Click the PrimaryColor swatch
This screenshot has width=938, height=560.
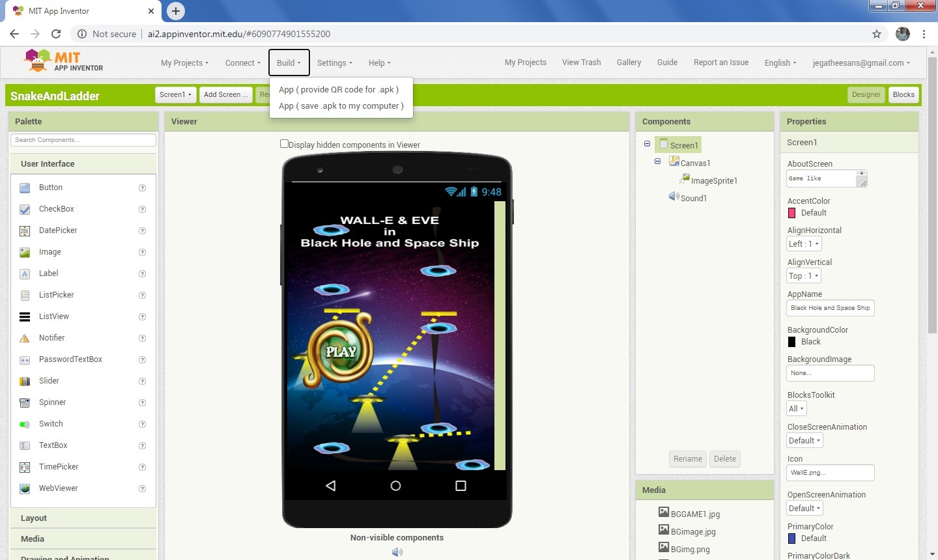[792, 539]
